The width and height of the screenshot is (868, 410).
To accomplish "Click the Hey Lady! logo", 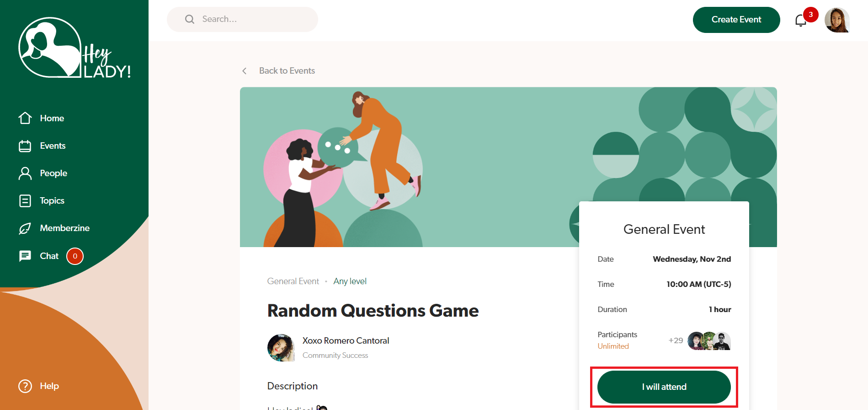I will (x=75, y=48).
